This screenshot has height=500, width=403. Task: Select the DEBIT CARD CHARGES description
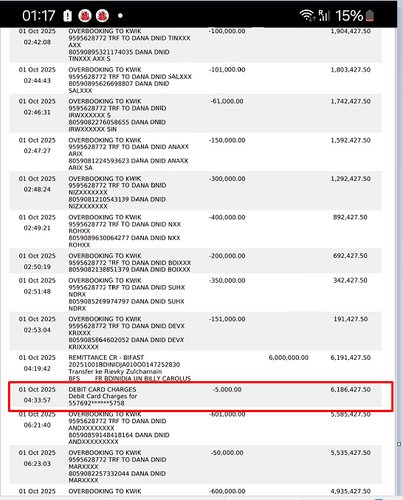coord(102,389)
